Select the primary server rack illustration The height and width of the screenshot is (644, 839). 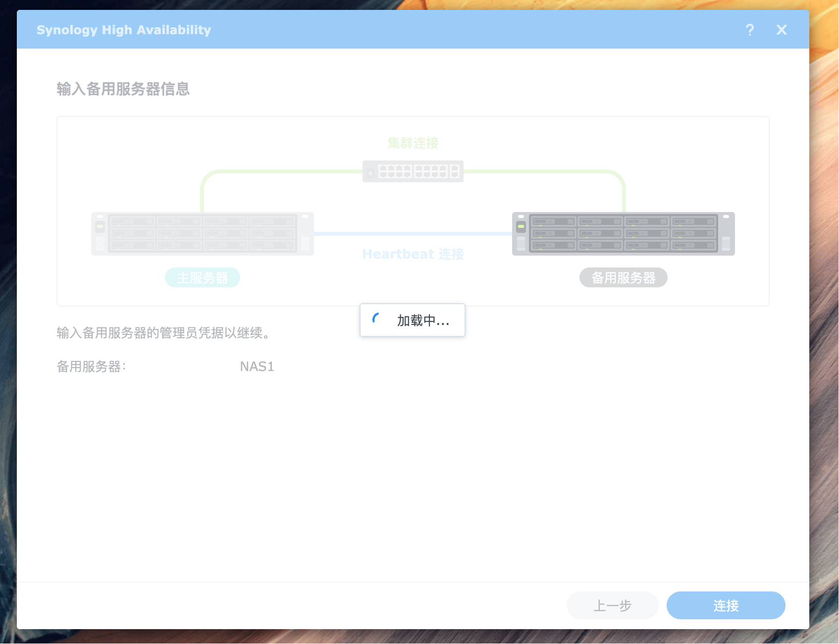202,234
